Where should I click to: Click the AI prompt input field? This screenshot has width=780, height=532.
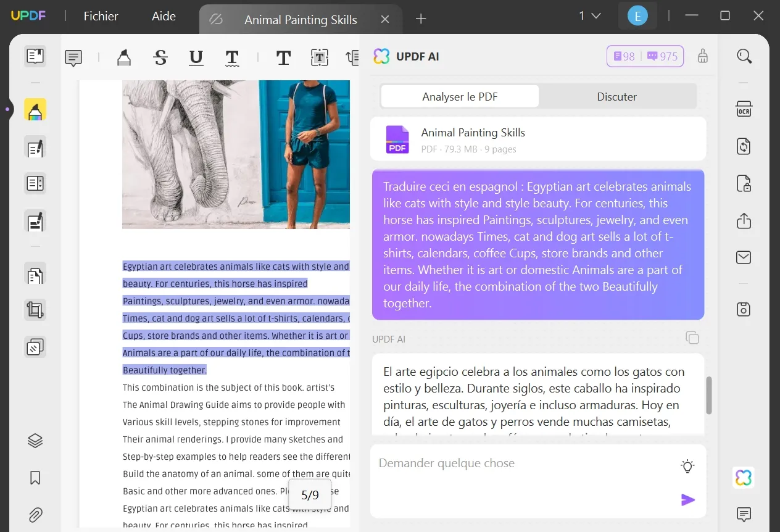coord(525,463)
